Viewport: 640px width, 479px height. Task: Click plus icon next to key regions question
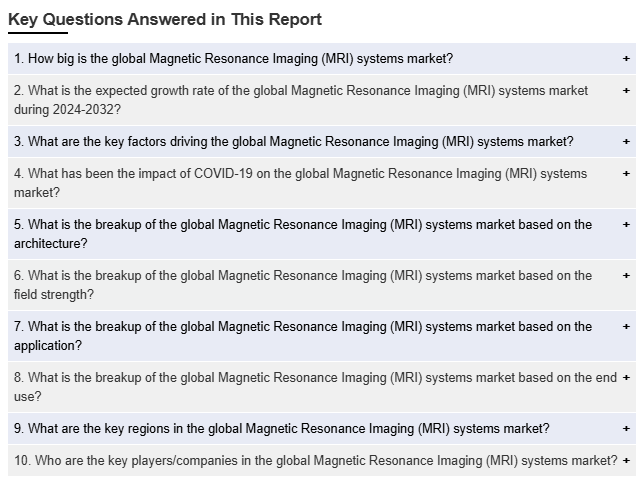(626, 429)
